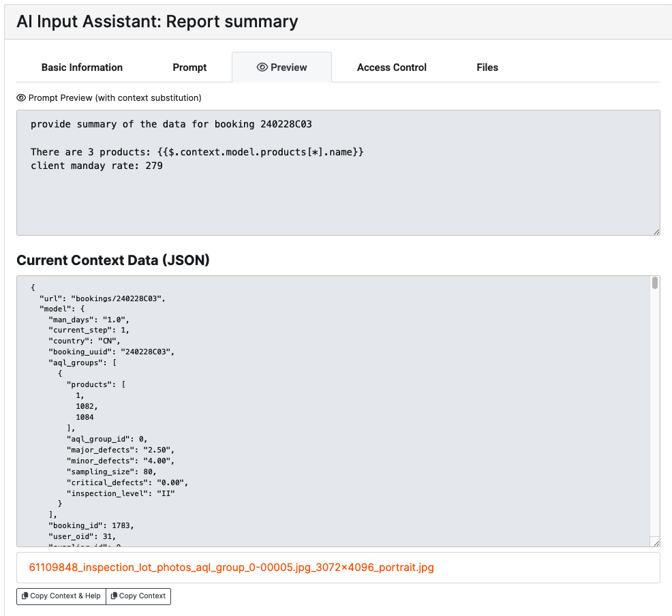Open the inspection_lot_photos jpg file link
The image size is (672, 616).
[231, 567]
